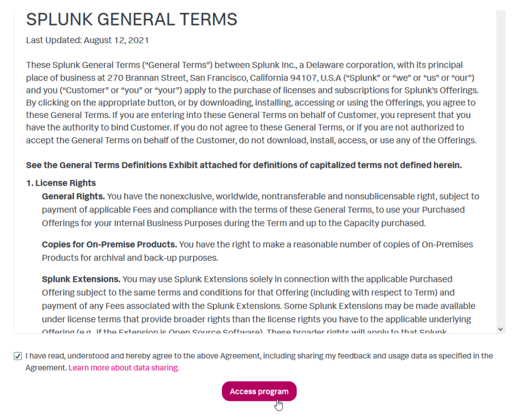
Task: Disable agreement consent by clicking its checkbox
Action: click(x=17, y=356)
